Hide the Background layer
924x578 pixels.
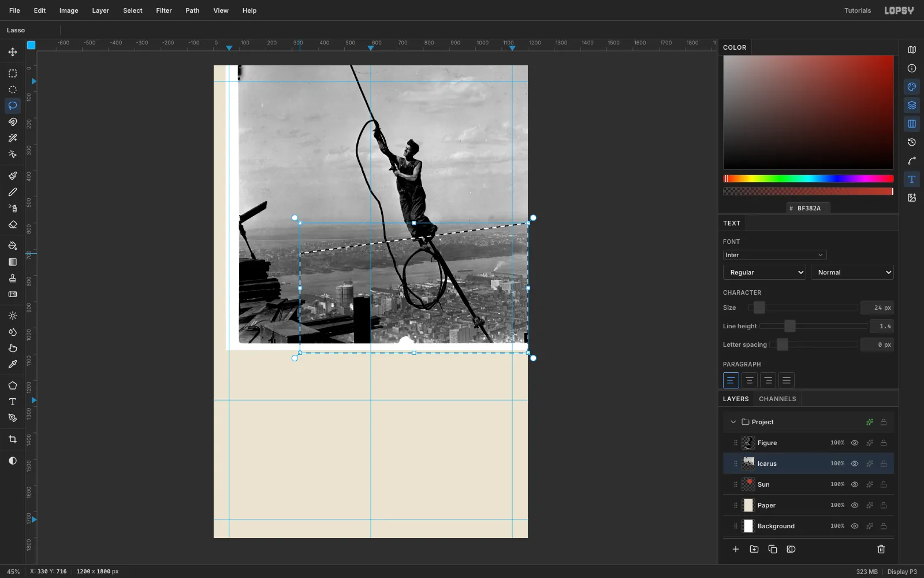point(855,526)
